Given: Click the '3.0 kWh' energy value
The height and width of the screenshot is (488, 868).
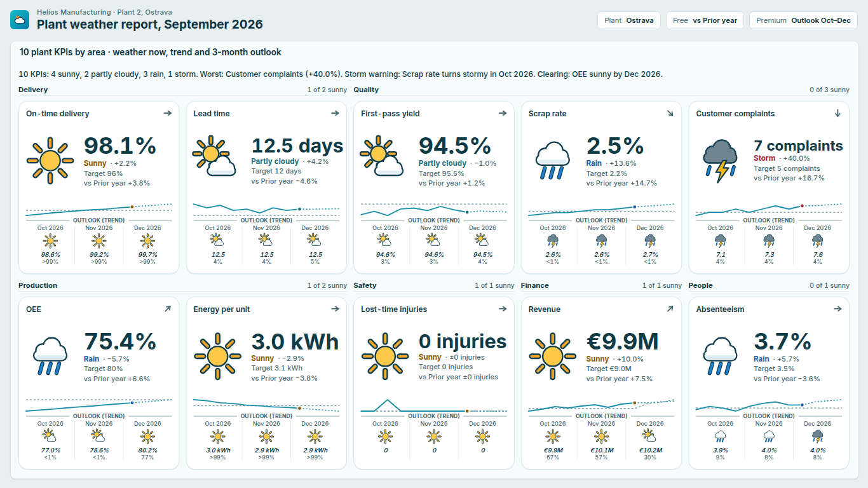Looking at the screenshot, I should click(295, 341).
